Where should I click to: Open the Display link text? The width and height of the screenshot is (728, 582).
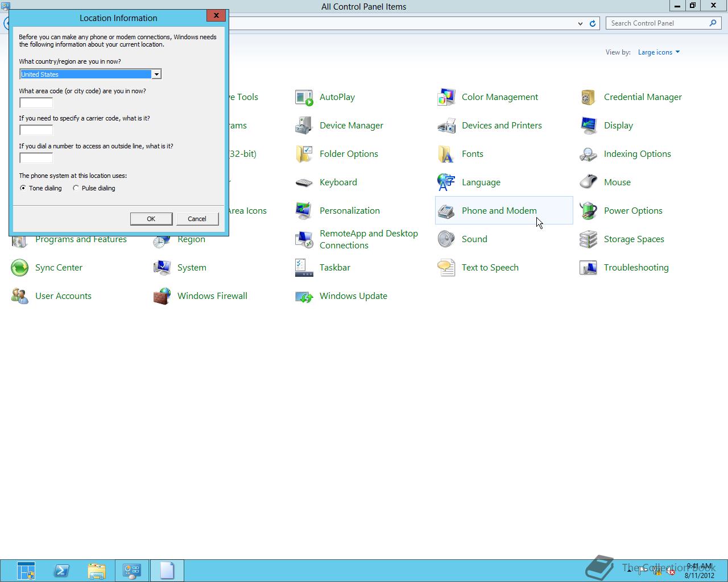click(618, 126)
